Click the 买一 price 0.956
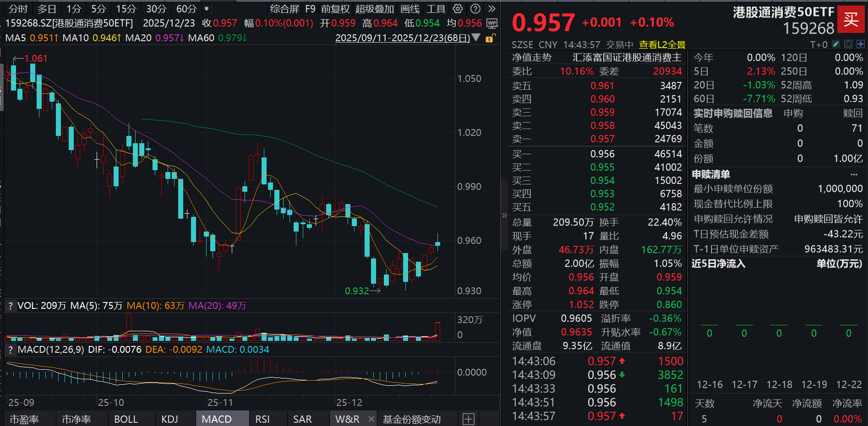The width and height of the screenshot is (868, 426). pos(602,154)
